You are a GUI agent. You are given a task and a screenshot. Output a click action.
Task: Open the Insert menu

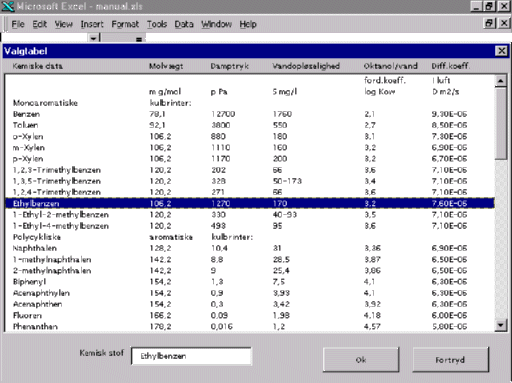tap(92, 24)
